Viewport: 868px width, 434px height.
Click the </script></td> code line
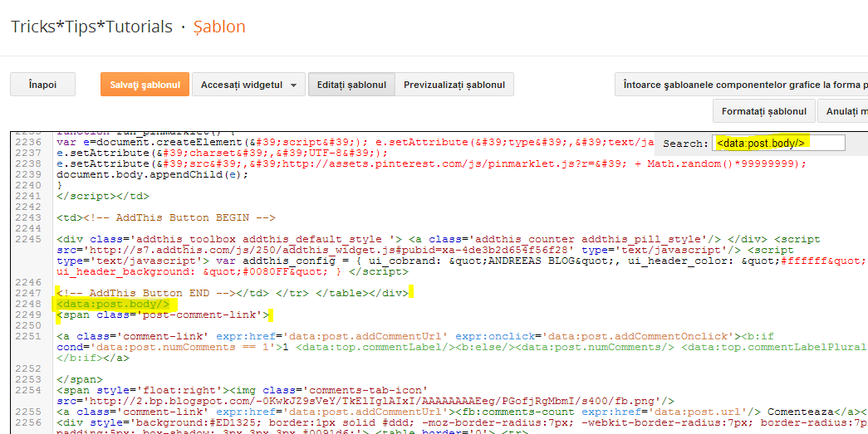tap(103, 197)
